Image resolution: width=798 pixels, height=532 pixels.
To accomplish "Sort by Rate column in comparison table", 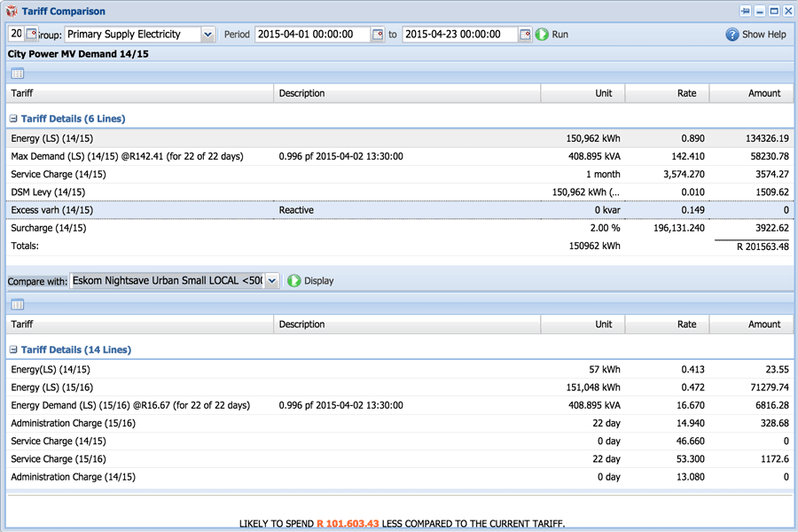I will [x=667, y=325].
